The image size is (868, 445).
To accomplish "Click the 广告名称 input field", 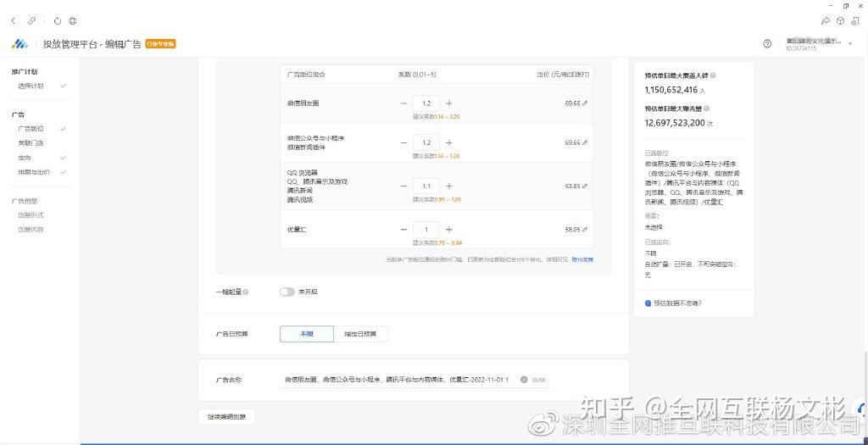I will click(x=415, y=380).
